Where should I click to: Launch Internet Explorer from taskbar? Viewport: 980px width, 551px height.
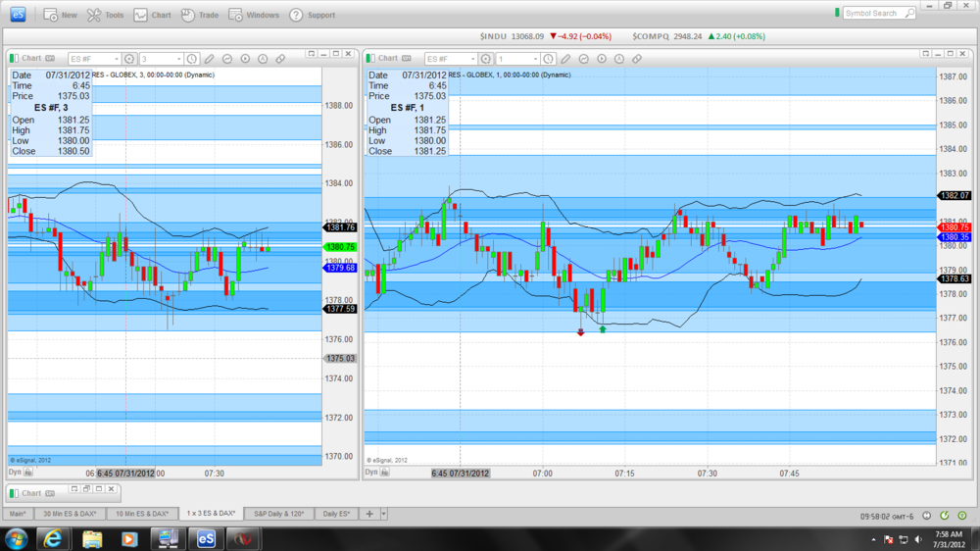(53, 538)
